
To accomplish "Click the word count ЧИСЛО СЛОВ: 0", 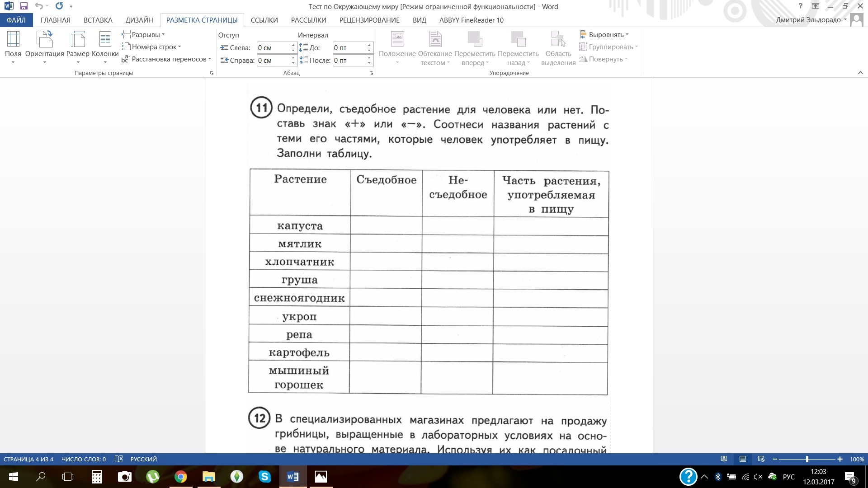I will point(84,459).
